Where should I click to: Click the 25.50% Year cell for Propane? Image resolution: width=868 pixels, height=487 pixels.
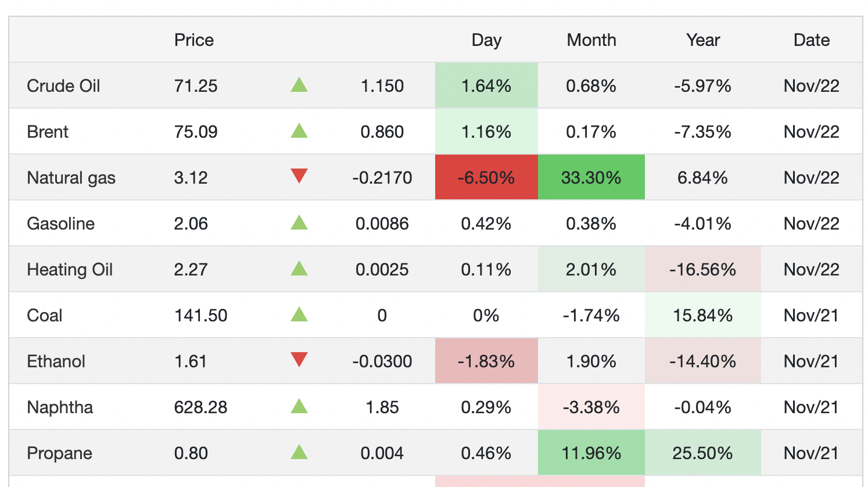tap(703, 453)
